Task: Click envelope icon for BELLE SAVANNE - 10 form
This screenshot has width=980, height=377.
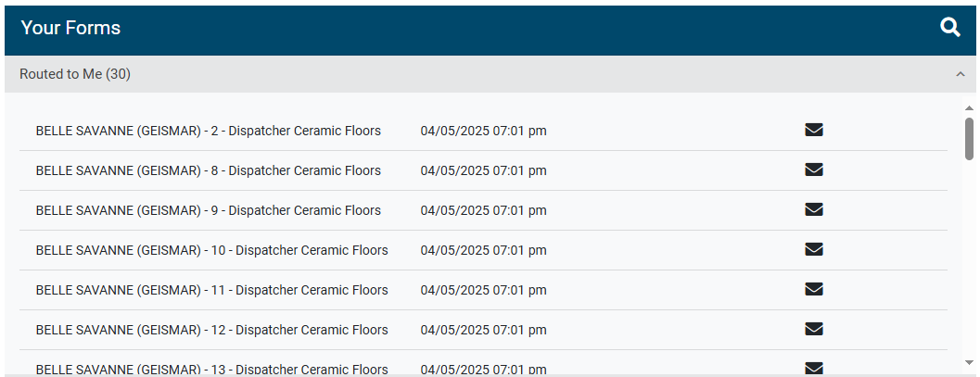Action: [814, 249]
